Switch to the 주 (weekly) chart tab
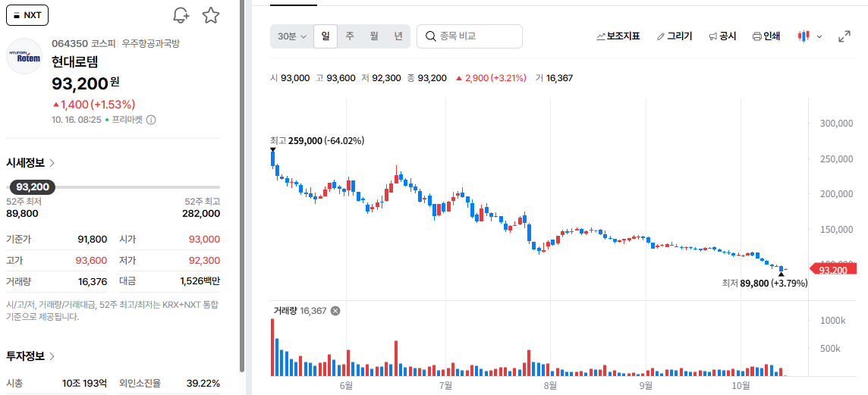The width and height of the screenshot is (868, 395). [349, 36]
